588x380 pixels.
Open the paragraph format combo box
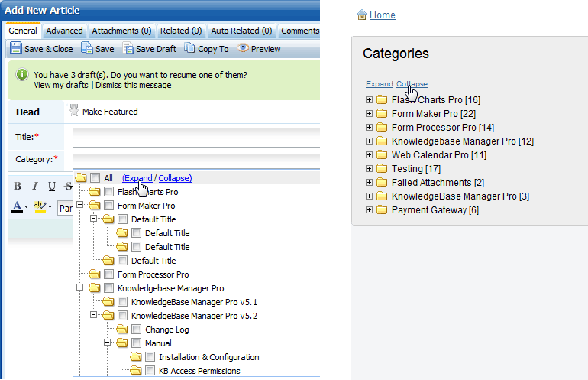[x=65, y=208]
